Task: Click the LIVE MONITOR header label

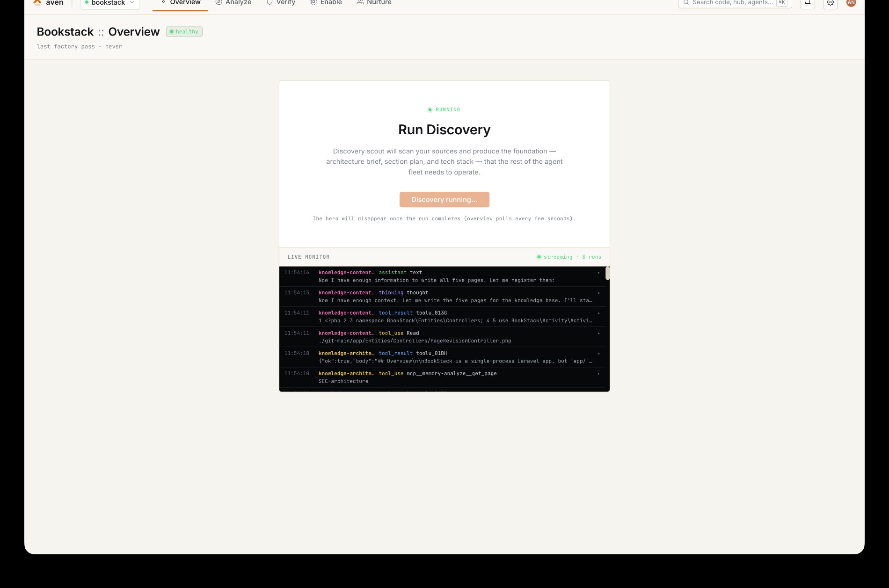Action: click(308, 257)
